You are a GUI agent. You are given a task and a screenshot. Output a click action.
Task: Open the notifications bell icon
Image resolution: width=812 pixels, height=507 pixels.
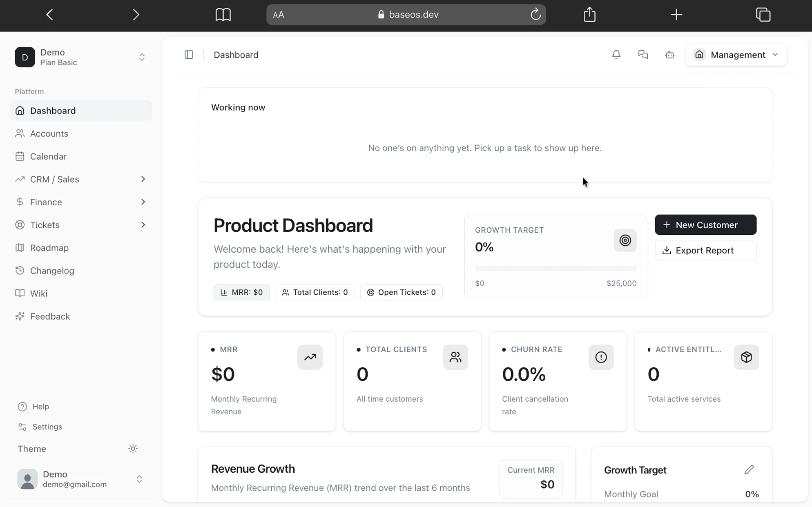(x=616, y=55)
